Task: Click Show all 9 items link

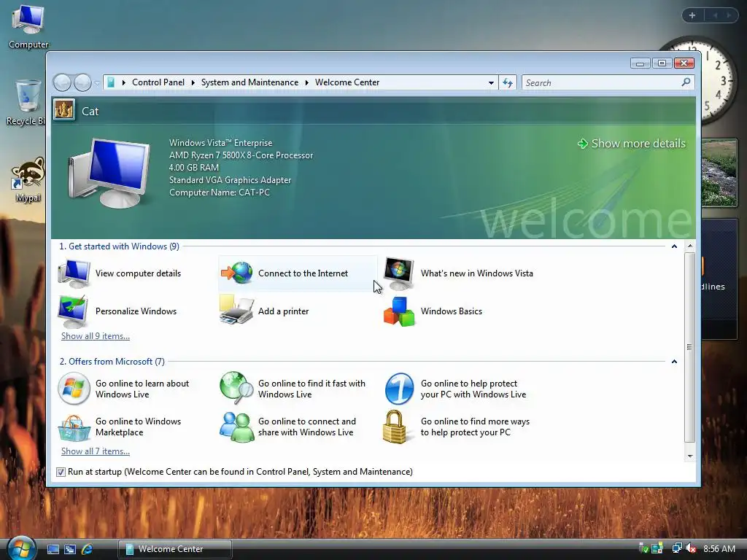Action: pyautogui.click(x=96, y=335)
